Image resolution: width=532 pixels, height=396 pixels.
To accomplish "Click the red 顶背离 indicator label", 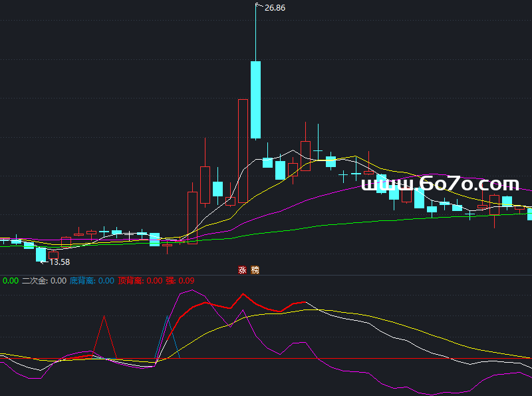I will pyautogui.click(x=130, y=281).
